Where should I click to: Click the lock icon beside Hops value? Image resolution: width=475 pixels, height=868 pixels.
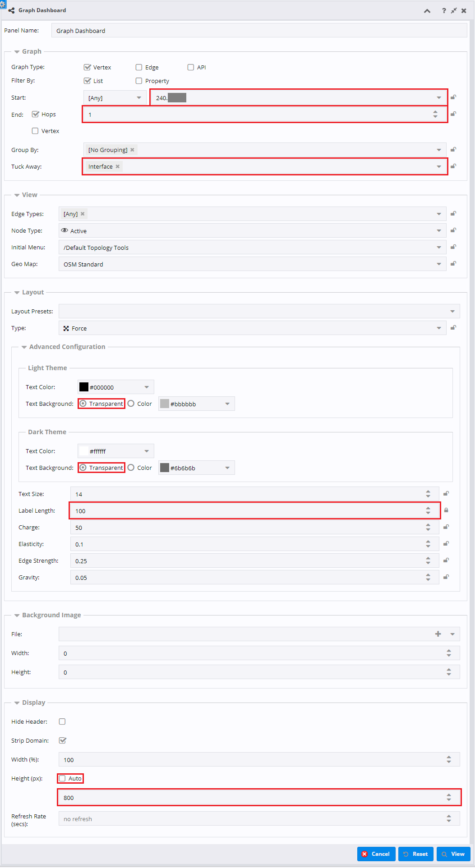click(x=453, y=114)
